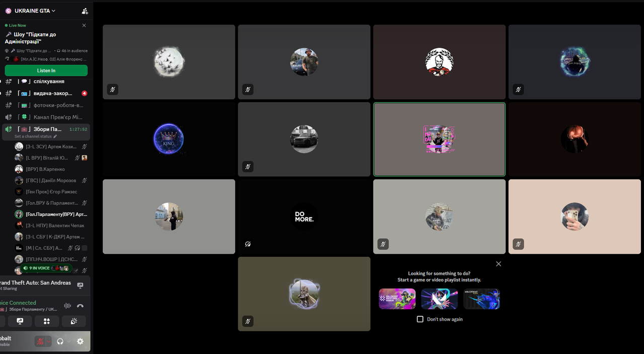
Task: Open the microphone input options arrow
Action: (49, 341)
